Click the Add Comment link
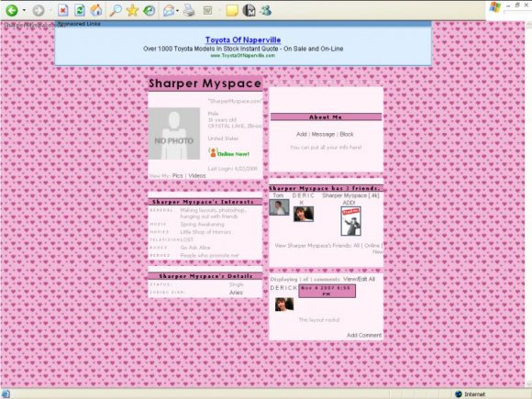532x399 pixels. (x=364, y=335)
